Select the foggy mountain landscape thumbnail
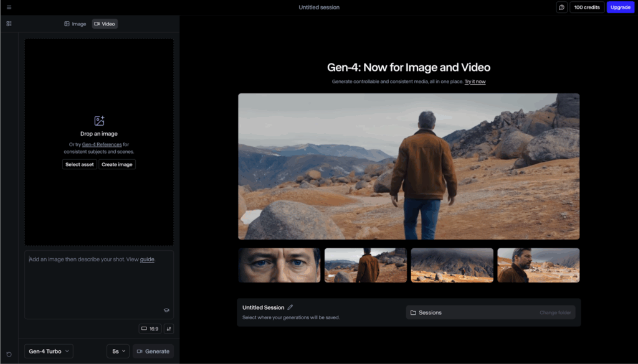638x364 pixels. (x=452, y=265)
